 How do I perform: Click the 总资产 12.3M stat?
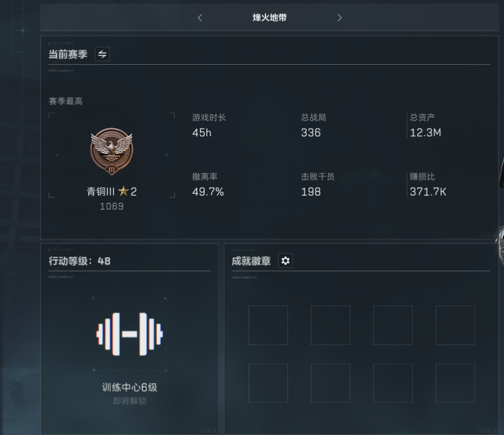pos(426,125)
